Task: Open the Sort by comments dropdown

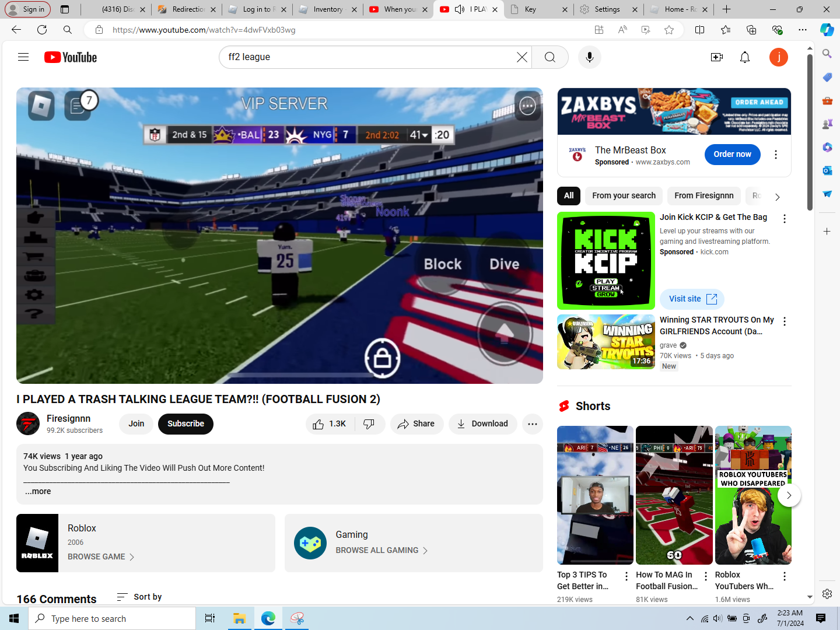Action: tap(139, 597)
